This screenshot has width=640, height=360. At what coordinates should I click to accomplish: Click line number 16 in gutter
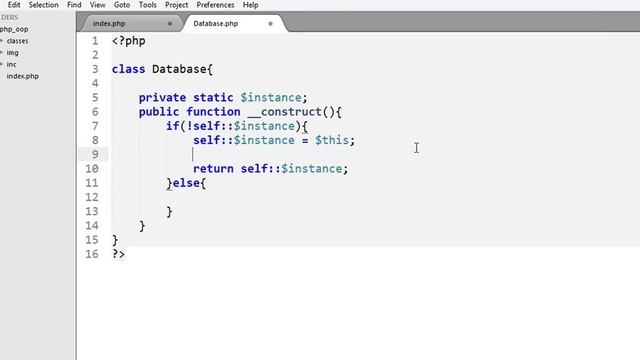(x=92, y=254)
